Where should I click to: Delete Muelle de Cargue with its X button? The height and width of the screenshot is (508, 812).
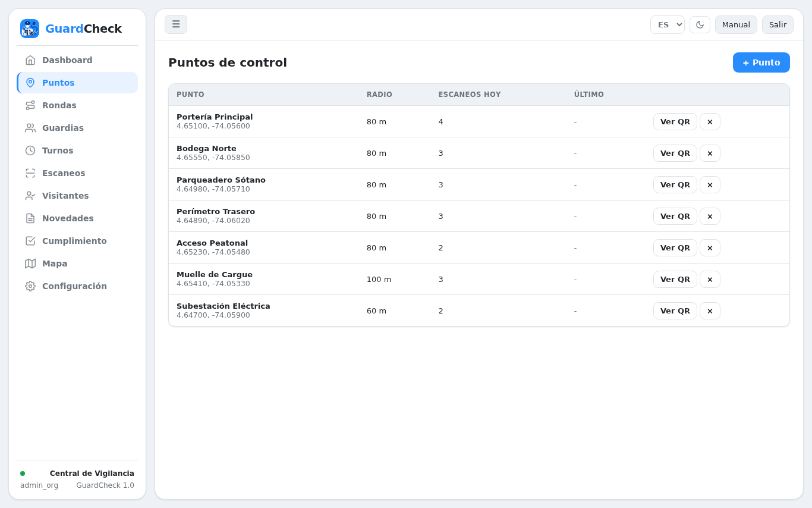point(710,280)
